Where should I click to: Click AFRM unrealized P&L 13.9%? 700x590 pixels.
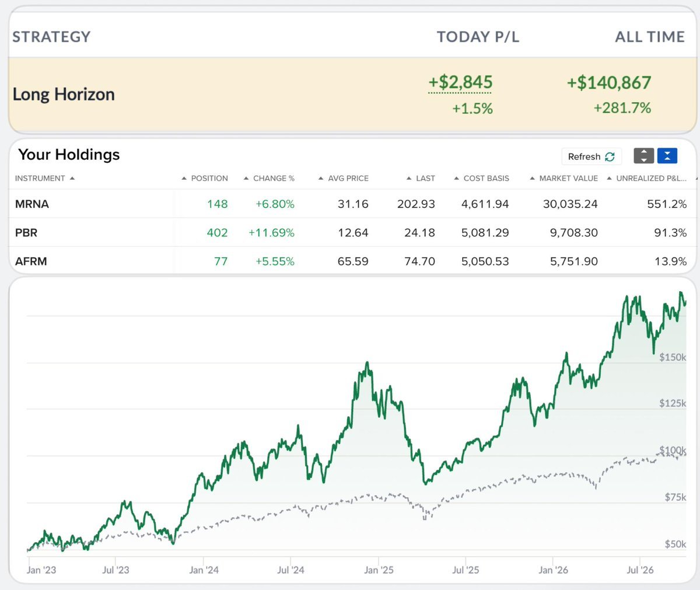[671, 261]
